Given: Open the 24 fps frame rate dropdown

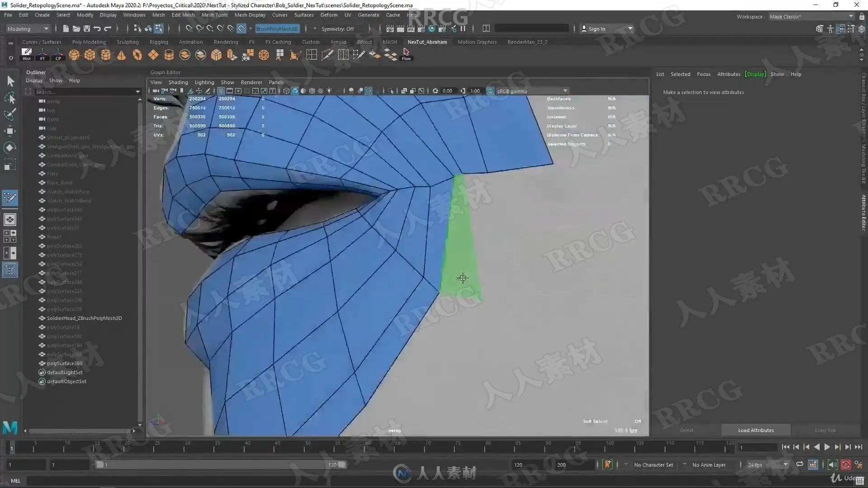Looking at the screenshot, I should tap(767, 465).
